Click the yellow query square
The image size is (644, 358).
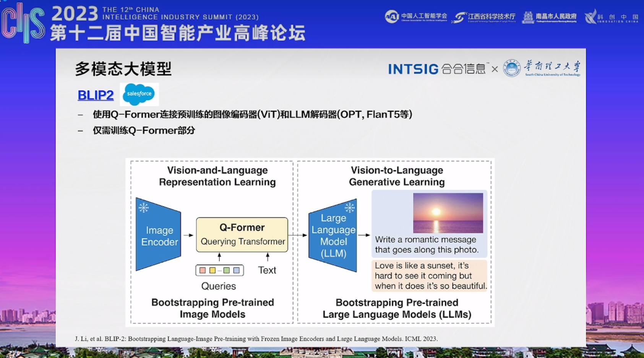click(213, 270)
